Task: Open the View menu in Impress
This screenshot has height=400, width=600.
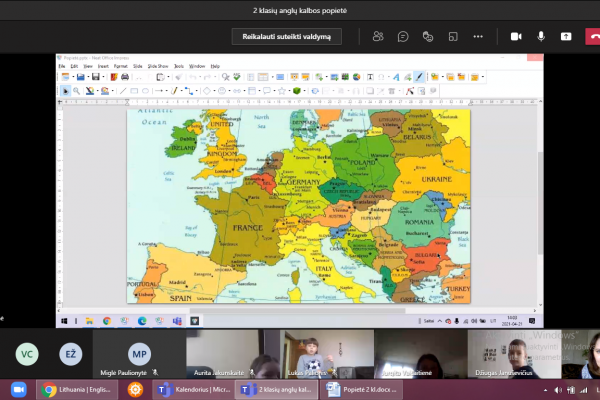Action: click(88, 66)
